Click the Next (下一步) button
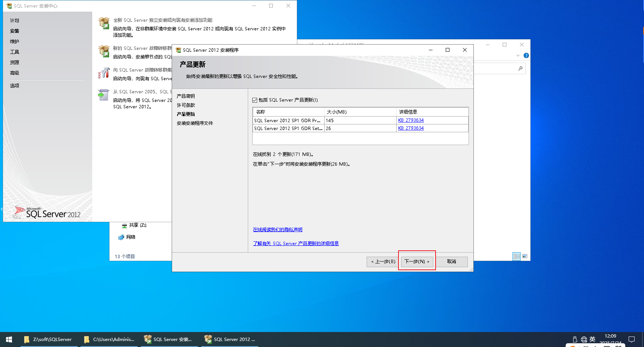 click(x=417, y=262)
